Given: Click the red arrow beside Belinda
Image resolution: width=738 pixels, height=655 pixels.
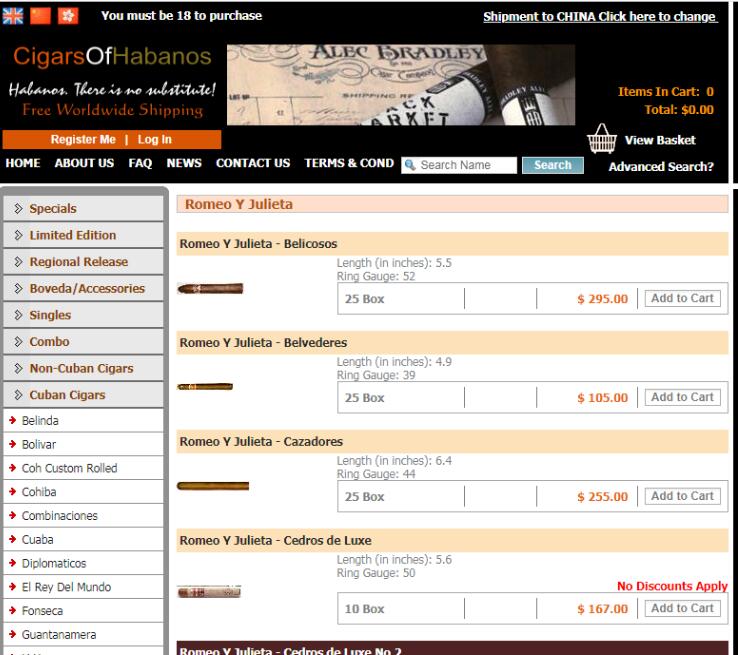Looking at the screenshot, I should click(13, 420).
